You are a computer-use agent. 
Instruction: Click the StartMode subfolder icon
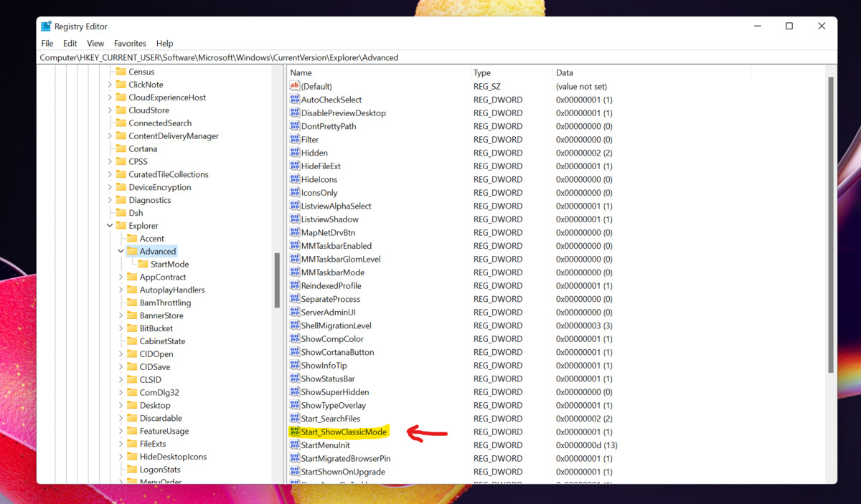(x=143, y=265)
